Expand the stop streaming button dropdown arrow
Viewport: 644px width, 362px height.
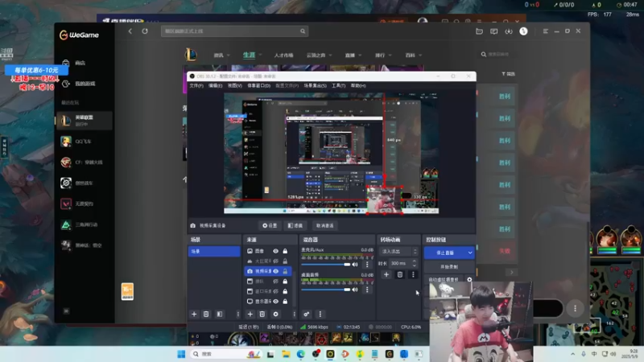[x=470, y=253]
